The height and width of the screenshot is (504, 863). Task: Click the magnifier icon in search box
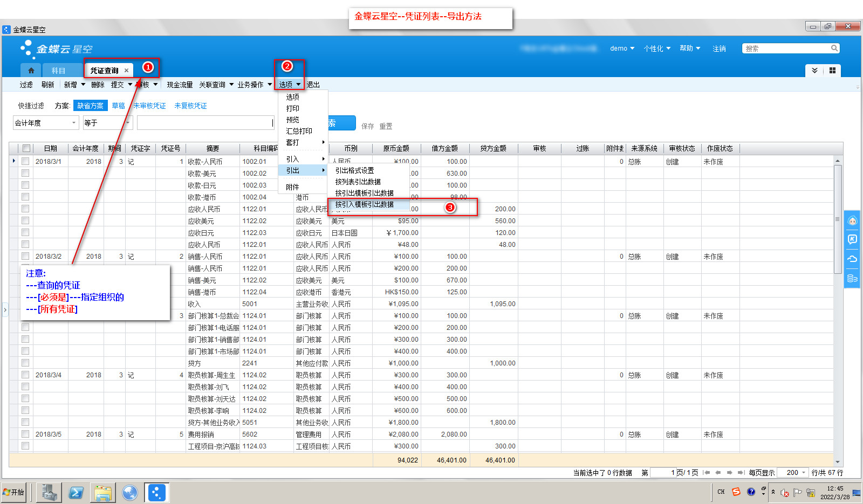[834, 49]
